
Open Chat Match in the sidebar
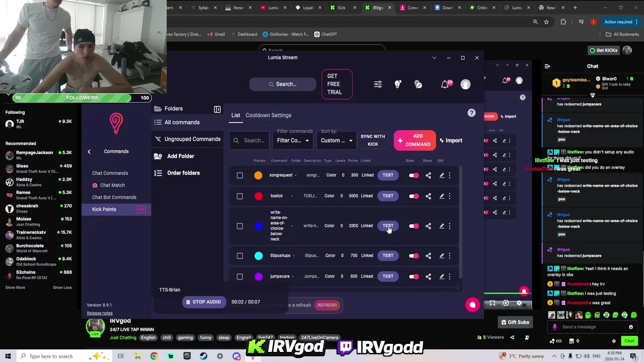coord(112,185)
